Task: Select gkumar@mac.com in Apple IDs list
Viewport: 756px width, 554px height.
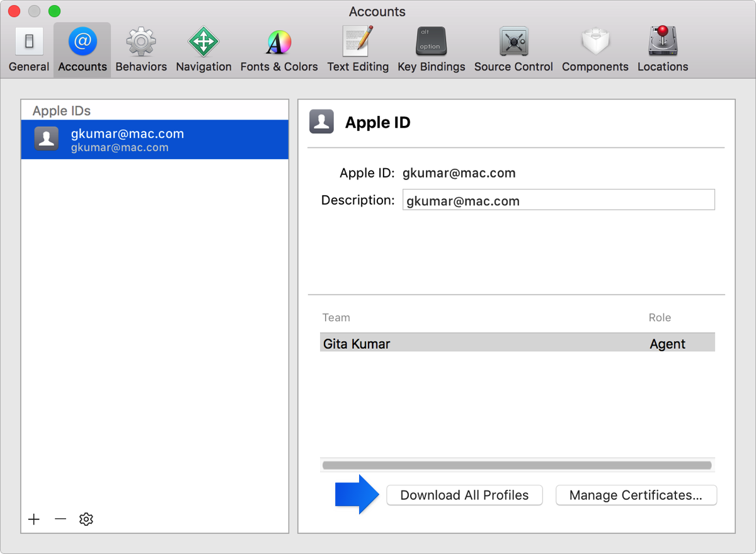Action: (155, 140)
